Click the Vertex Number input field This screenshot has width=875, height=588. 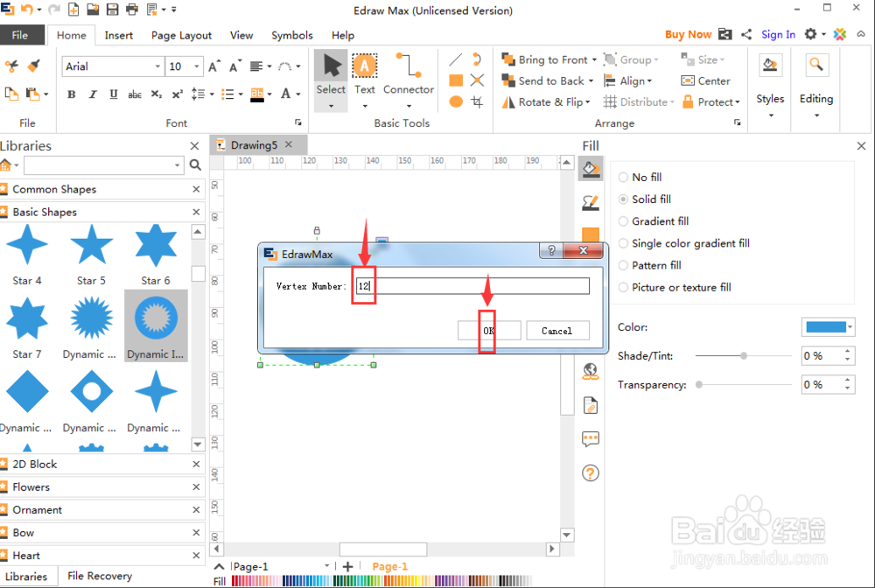click(472, 286)
